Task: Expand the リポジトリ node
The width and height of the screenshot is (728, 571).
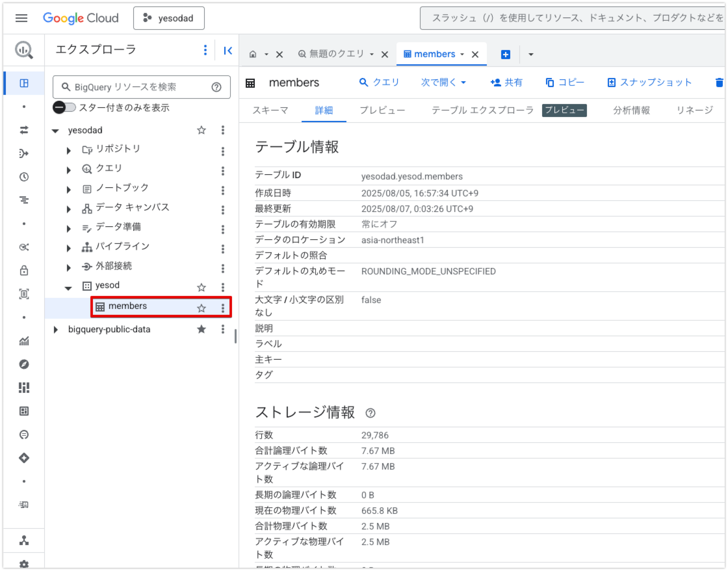Action: pyautogui.click(x=69, y=150)
